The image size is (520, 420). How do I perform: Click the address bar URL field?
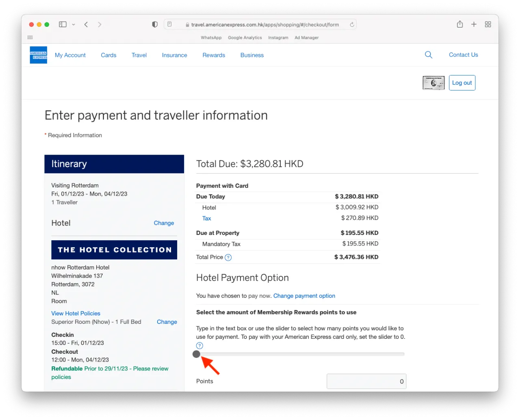(x=260, y=24)
